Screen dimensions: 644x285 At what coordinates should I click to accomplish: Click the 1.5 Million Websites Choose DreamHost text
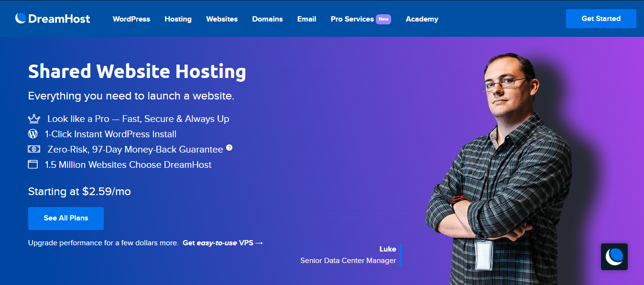128,165
